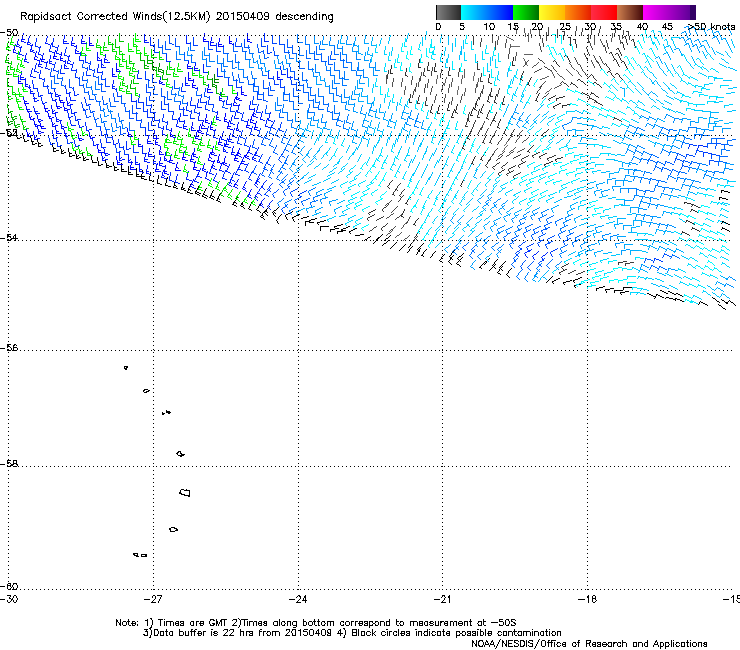Click the '-54' latitude axis label
The image size is (740, 650).
point(9,237)
